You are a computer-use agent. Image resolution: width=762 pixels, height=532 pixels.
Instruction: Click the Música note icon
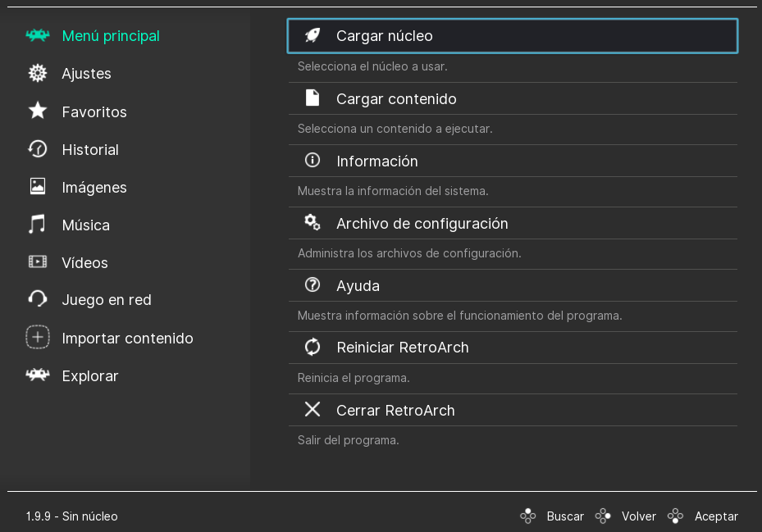[38, 225]
